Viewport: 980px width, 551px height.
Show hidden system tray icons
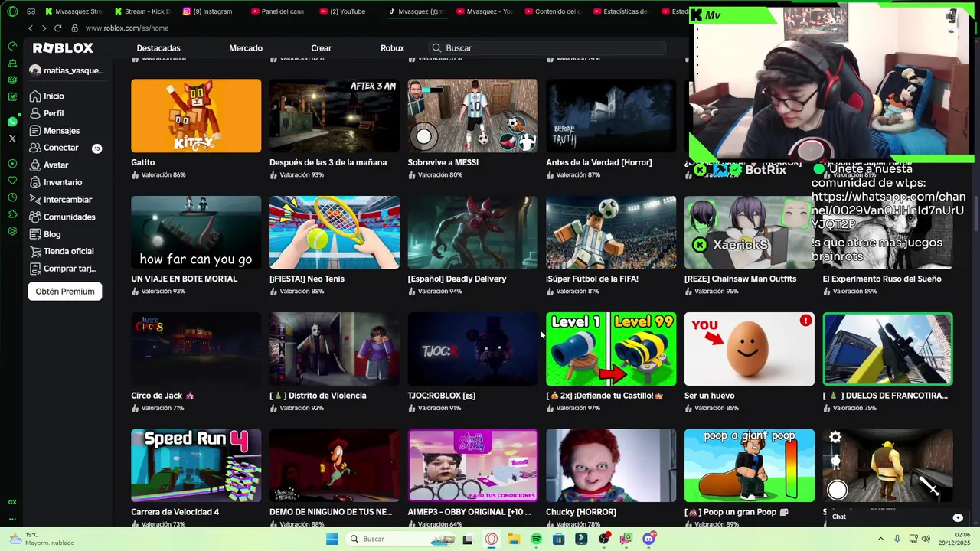click(880, 539)
